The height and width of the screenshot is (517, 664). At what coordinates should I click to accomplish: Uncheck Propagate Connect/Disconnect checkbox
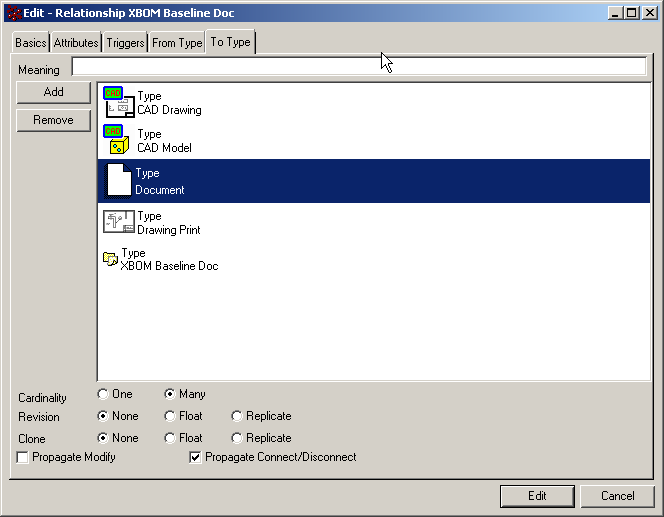196,458
